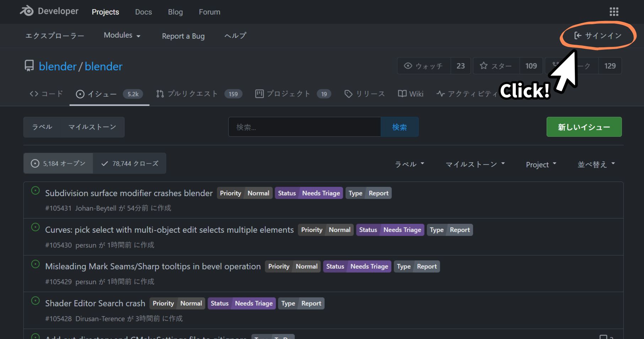Click Status Needs Triage label on Shader Editor issue
The width and height of the screenshot is (644, 339).
point(242,303)
